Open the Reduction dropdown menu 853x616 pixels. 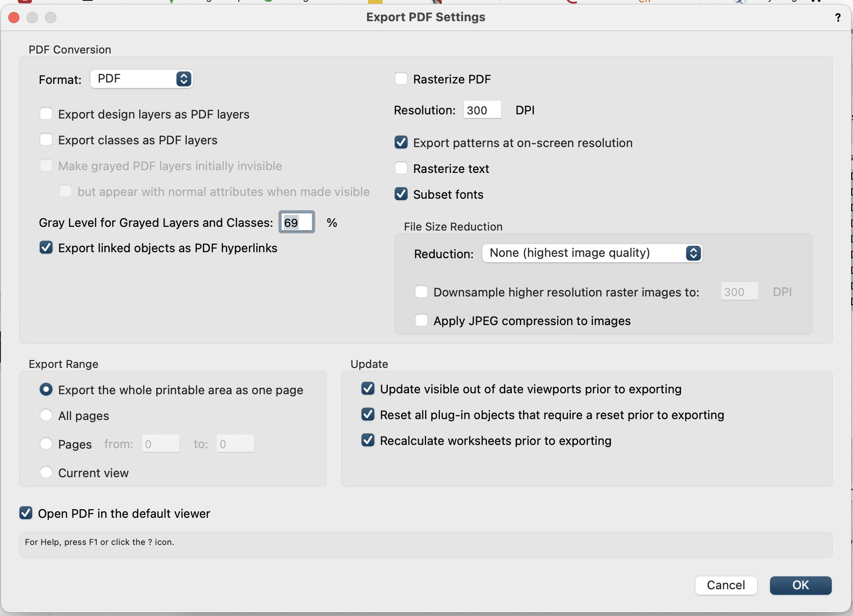[x=592, y=253]
